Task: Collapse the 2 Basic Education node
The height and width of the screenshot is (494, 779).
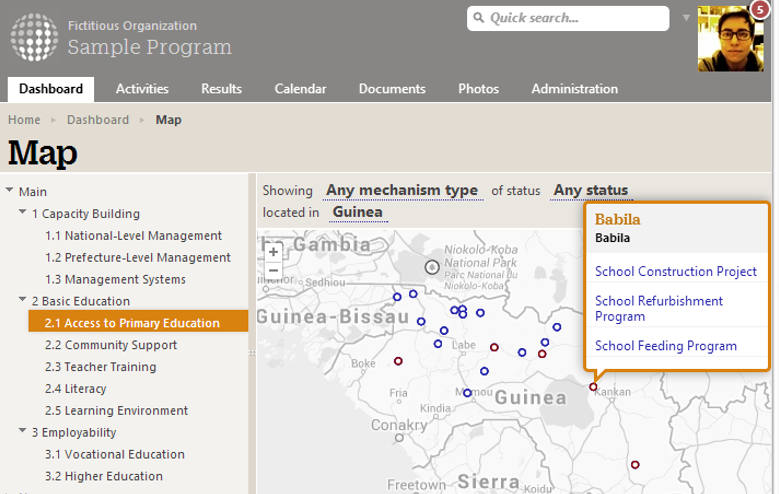Action: point(22,300)
